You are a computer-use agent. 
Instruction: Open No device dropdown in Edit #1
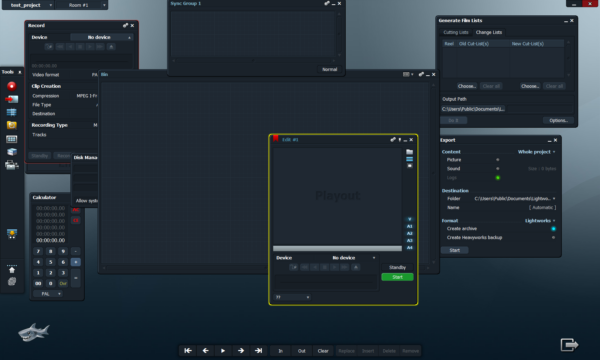coord(353,258)
